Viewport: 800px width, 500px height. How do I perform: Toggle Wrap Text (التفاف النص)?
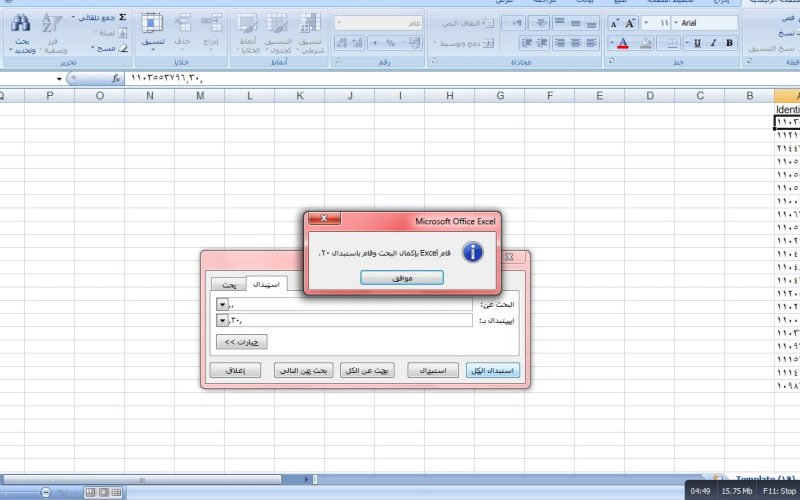(468, 23)
